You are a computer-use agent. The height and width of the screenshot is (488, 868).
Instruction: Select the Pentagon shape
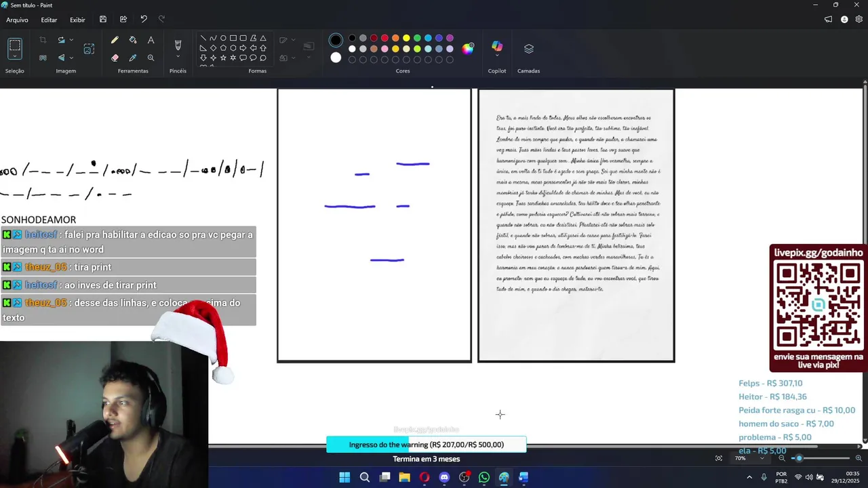pyautogui.click(x=223, y=48)
